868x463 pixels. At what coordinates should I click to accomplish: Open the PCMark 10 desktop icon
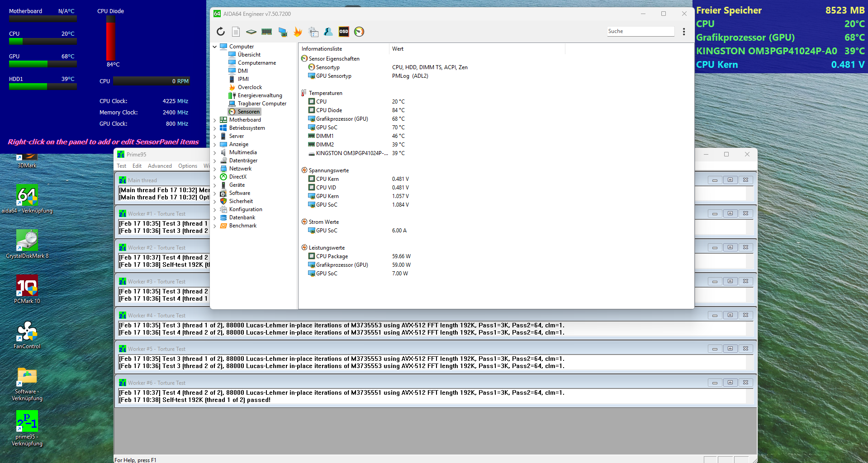coord(27,289)
